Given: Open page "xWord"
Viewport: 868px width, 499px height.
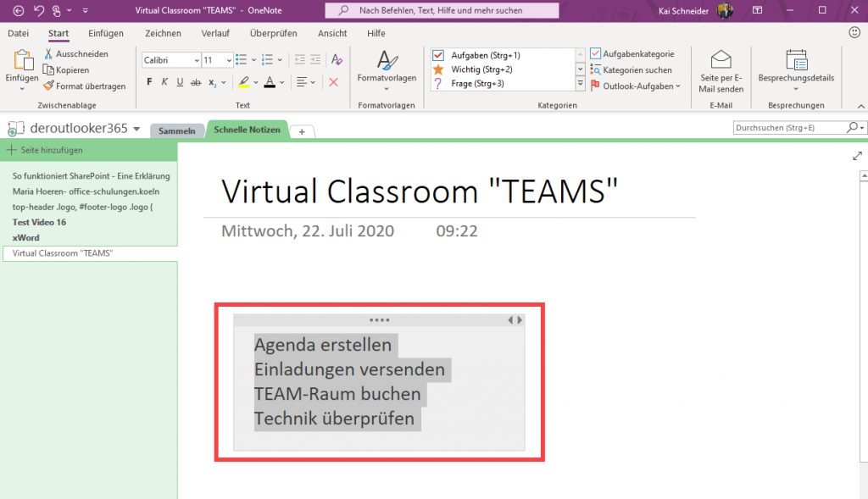Looking at the screenshot, I should click(26, 237).
